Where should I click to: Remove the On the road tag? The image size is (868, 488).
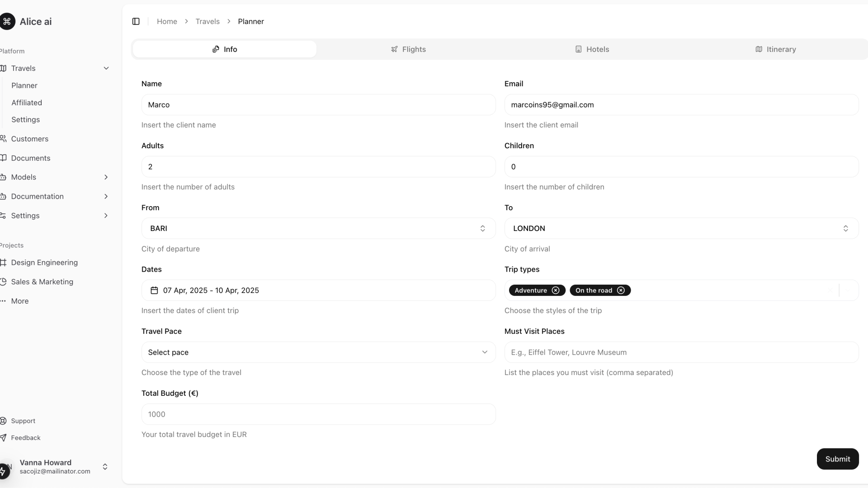tap(621, 291)
